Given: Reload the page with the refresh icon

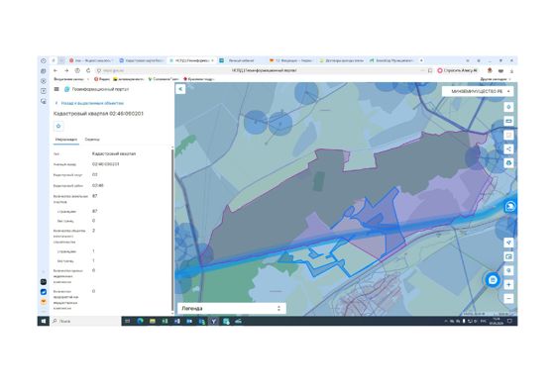Looking at the screenshot, I should [88, 70].
